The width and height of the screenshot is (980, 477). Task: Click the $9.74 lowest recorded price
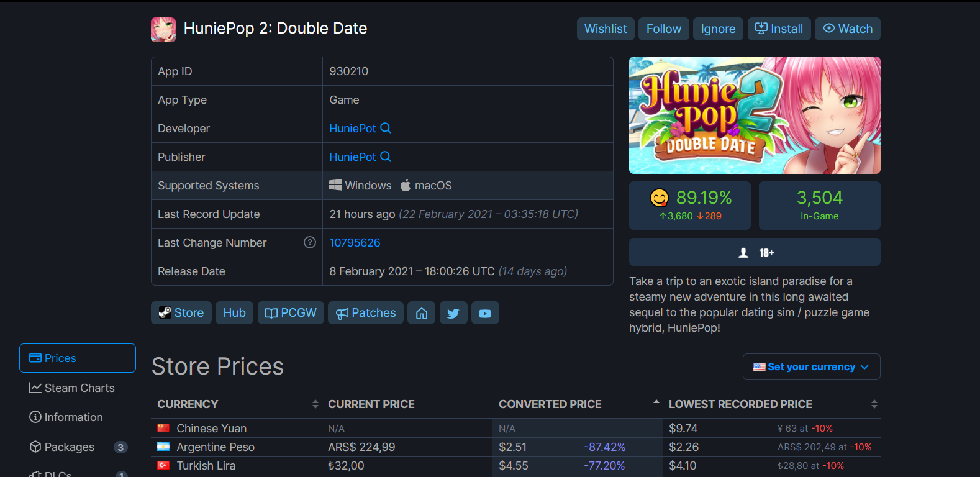click(683, 429)
